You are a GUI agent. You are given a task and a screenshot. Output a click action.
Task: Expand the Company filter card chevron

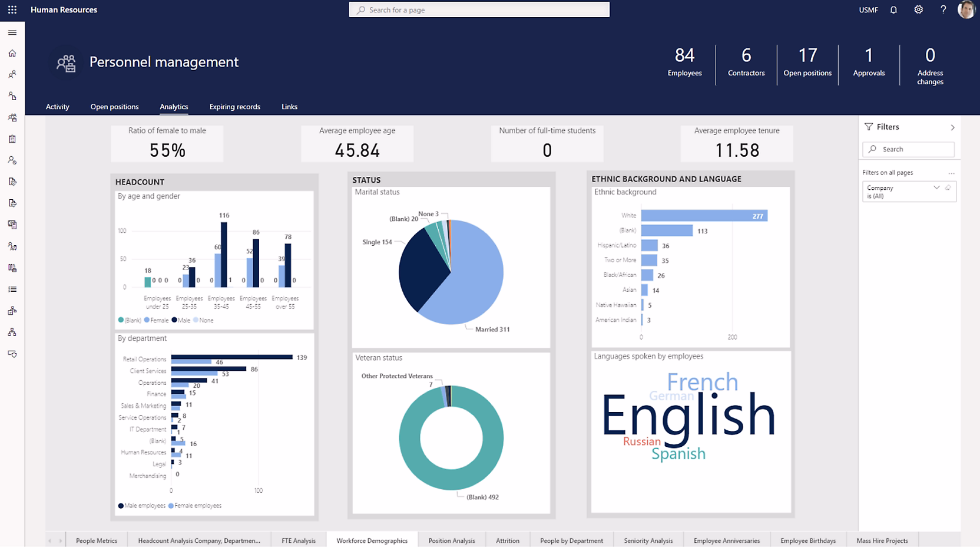[x=936, y=187]
